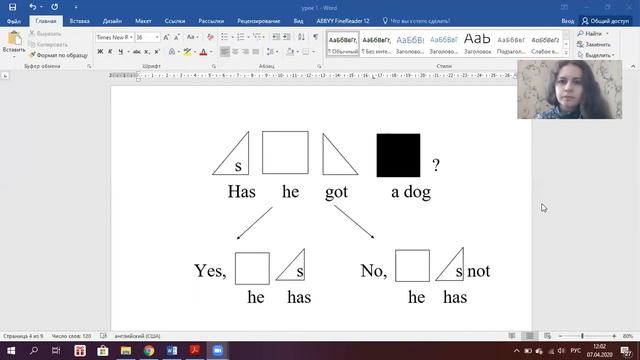Toggle bold (Ж) formatting
This screenshot has height=360, width=640.
(100, 52)
